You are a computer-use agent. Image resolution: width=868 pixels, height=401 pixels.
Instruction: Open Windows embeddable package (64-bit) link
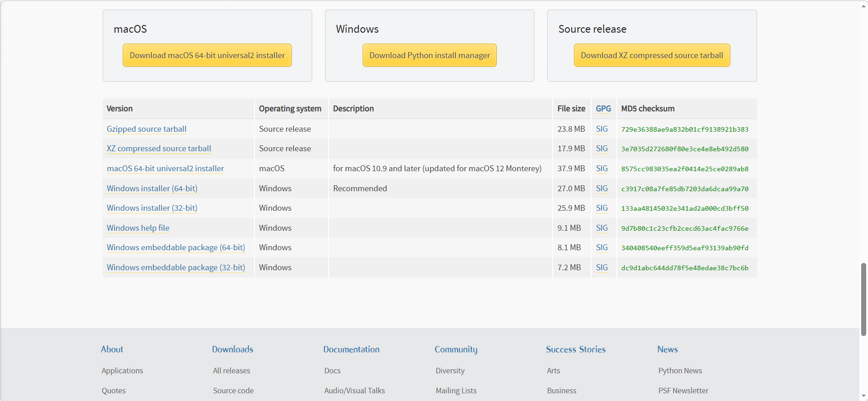point(176,248)
